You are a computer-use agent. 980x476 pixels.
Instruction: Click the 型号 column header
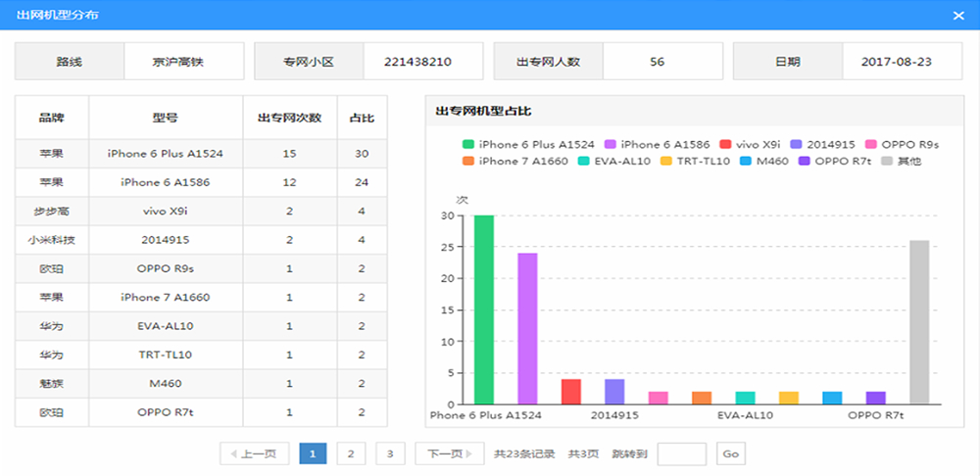click(x=166, y=118)
